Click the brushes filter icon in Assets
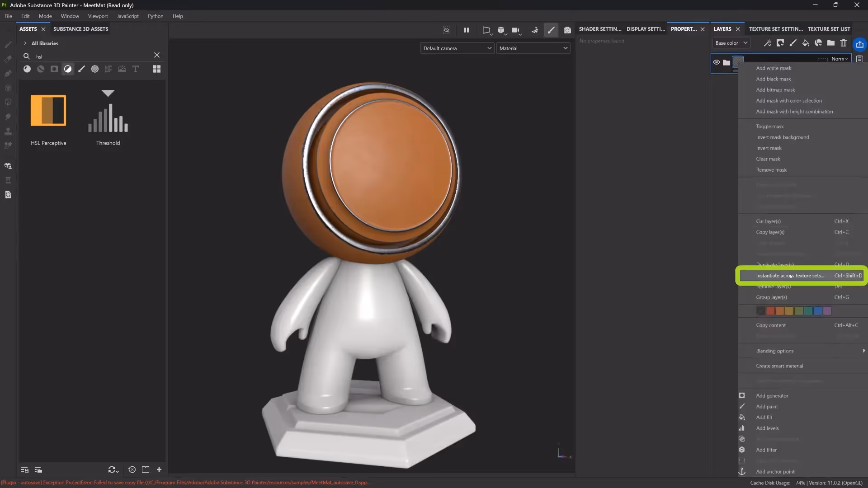The width and height of the screenshot is (868, 488). tap(81, 69)
